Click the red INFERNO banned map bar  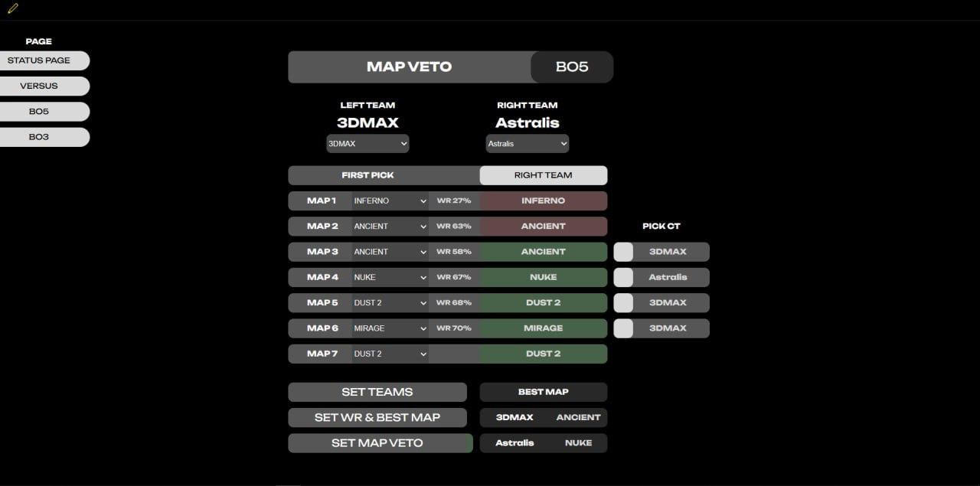(544, 201)
